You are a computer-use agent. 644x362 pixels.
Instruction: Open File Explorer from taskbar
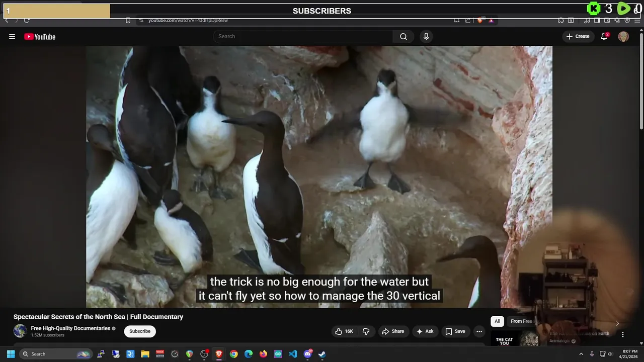(x=145, y=354)
